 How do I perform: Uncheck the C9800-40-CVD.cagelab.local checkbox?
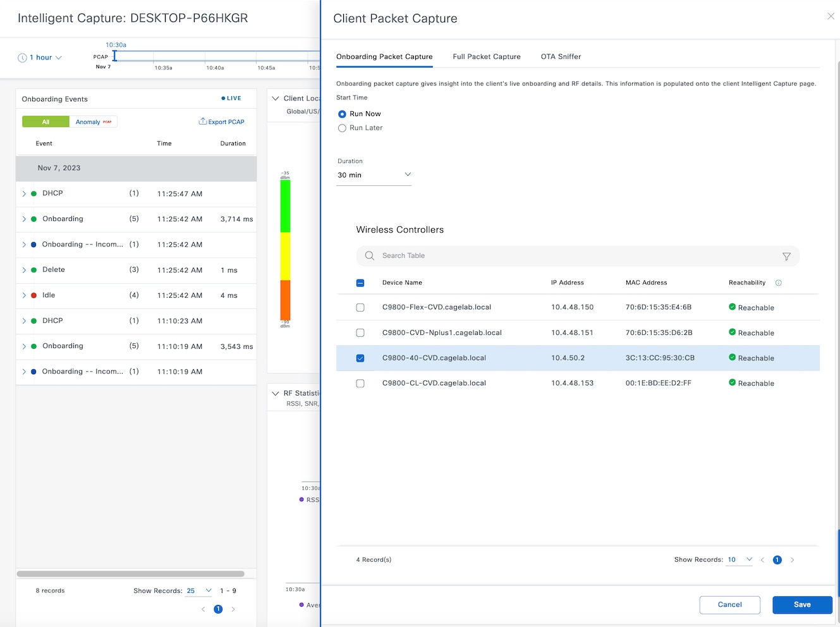(360, 358)
